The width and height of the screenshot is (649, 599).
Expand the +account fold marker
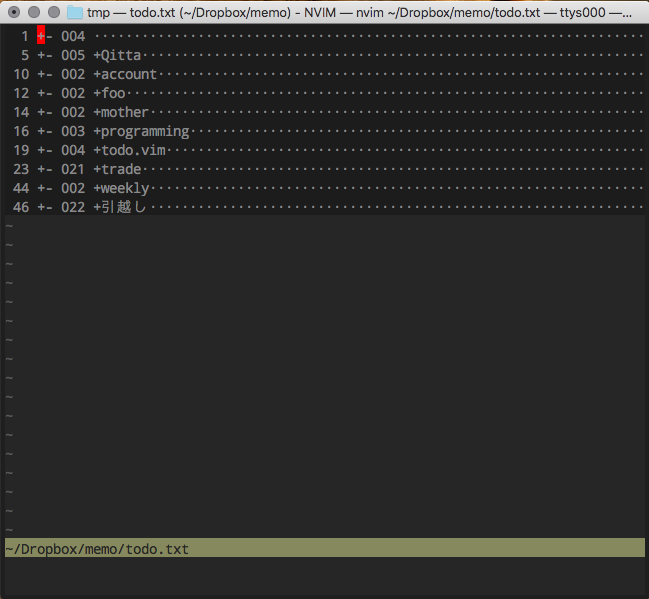pyautogui.click(x=45, y=75)
